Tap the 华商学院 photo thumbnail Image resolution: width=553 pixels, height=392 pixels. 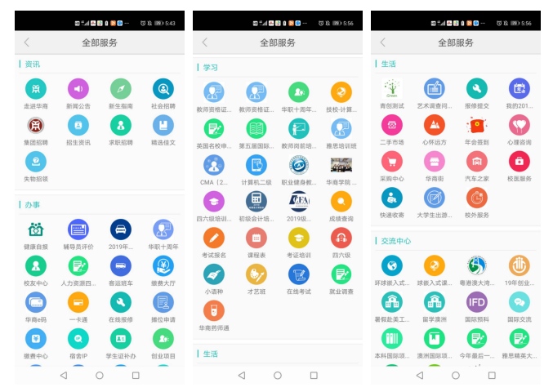[341, 165]
